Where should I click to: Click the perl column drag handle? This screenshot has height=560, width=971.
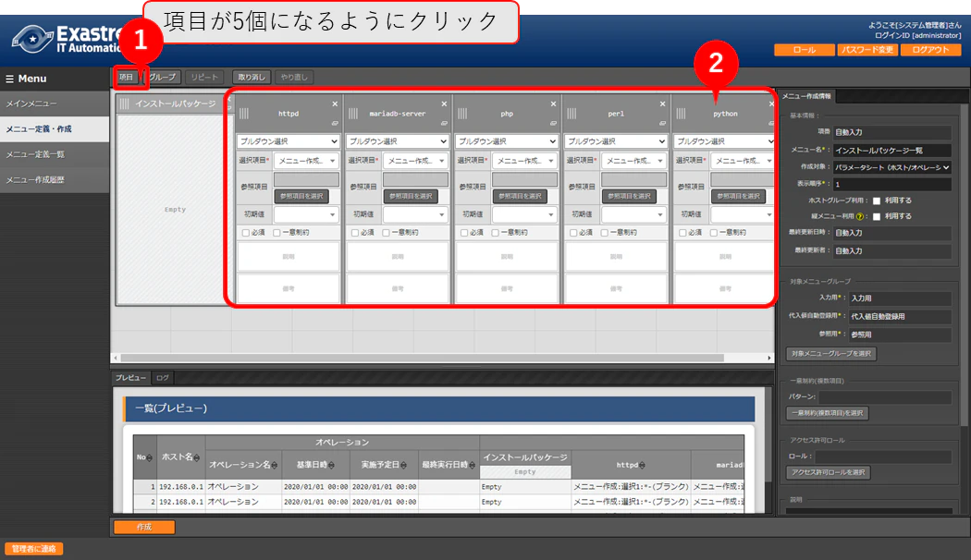tap(572, 114)
